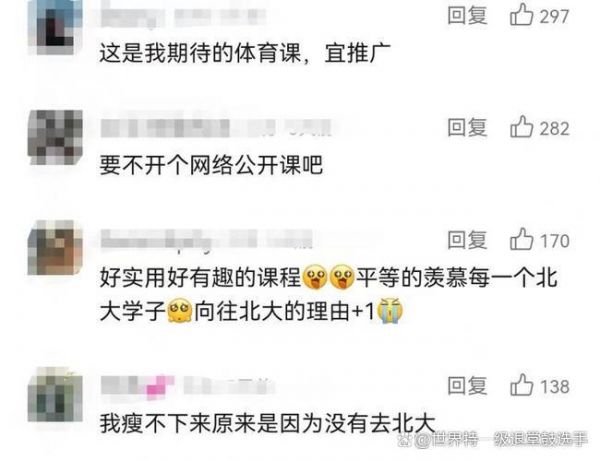The height and width of the screenshot is (461, 600).
Task: Like the comment with 170 likes
Action: pos(521,239)
